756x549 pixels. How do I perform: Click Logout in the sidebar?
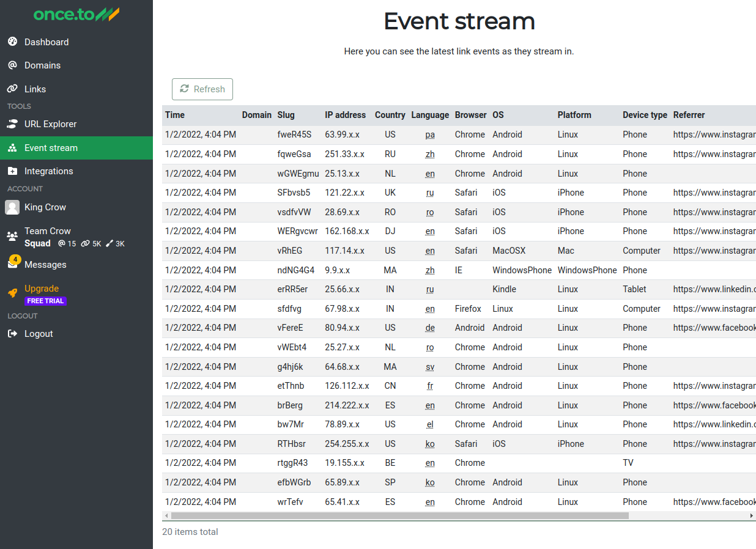(x=76, y=334)
